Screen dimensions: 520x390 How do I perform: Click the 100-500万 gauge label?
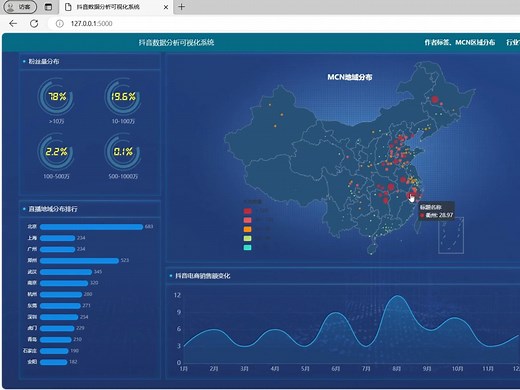coord(56,176)
